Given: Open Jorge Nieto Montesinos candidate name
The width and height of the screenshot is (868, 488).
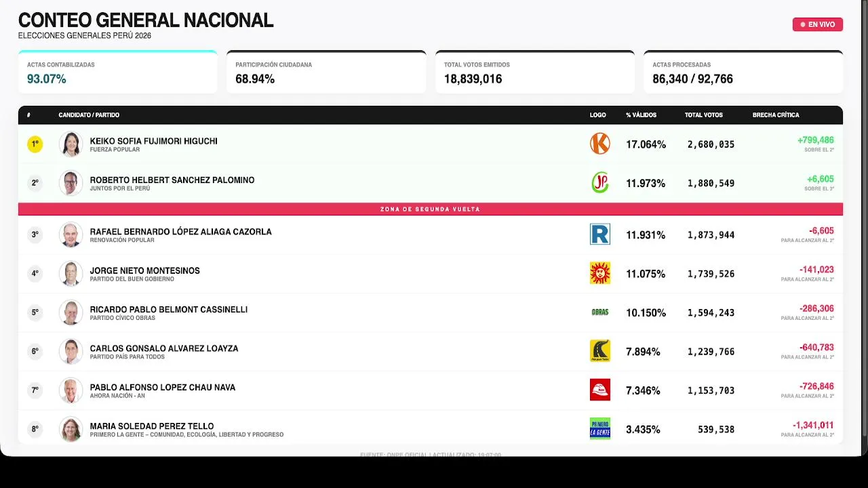Looking at the screenshot, I should pyautogui.click(x=144, y=270).
